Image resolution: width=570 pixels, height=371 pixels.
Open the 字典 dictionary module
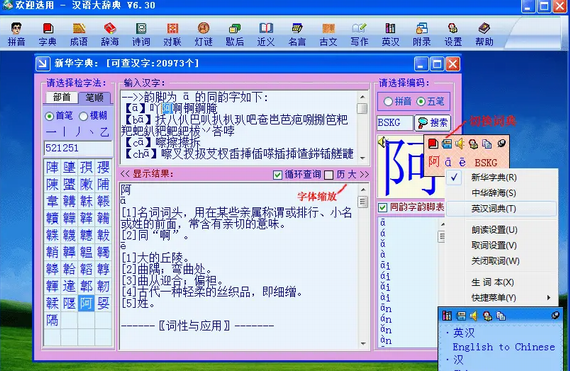(x=48, y=34)
